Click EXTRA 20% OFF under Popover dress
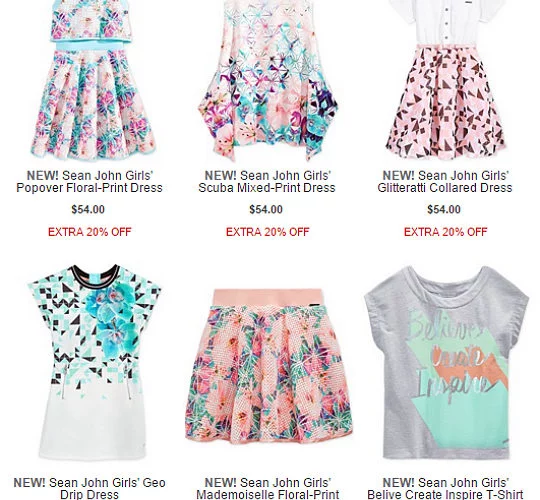540x500 pixels. pyautogui.click(x=90, y=232)
